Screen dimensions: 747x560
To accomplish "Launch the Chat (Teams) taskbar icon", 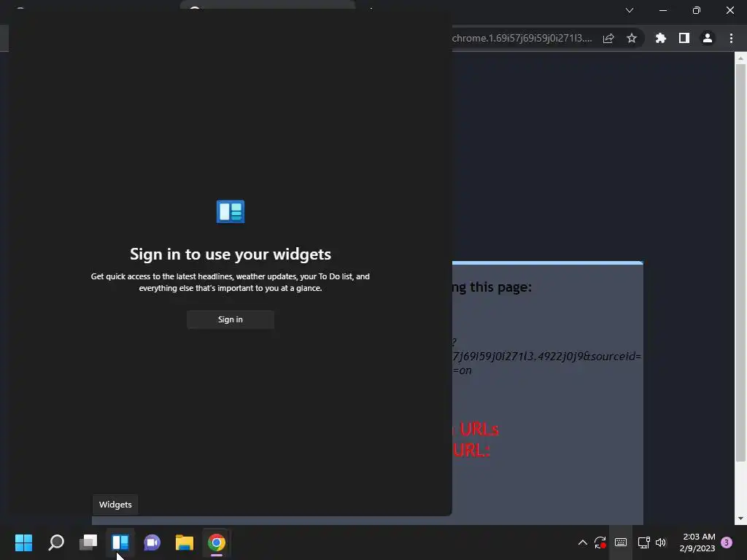I will (x=152, y=542).
